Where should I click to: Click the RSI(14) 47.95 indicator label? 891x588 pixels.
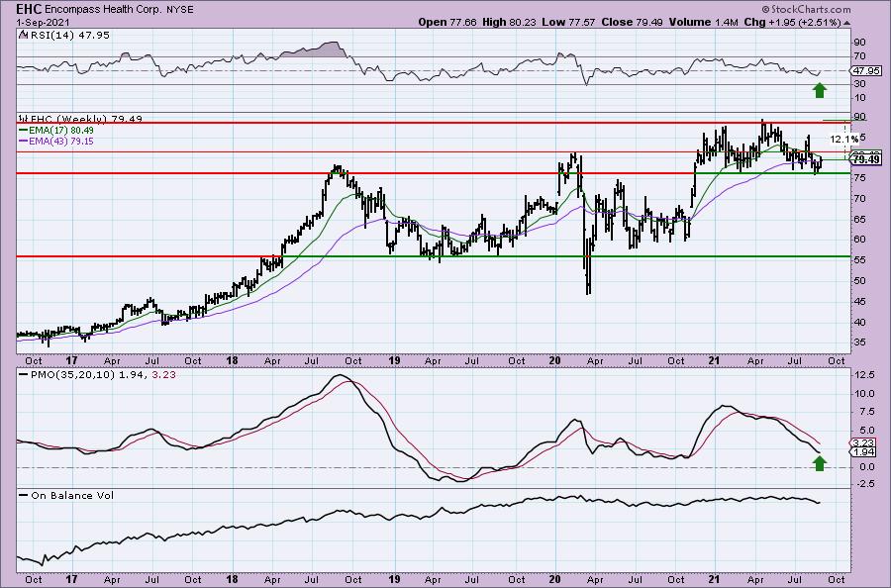(x=68, y=35)
